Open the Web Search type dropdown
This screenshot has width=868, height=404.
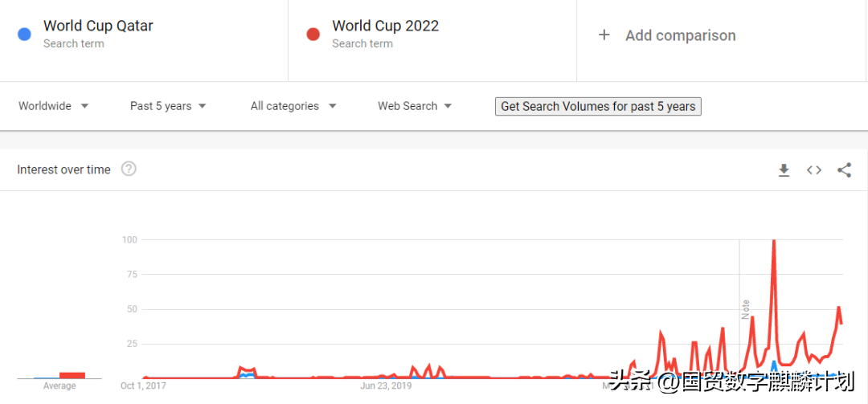tap(415, 106)
